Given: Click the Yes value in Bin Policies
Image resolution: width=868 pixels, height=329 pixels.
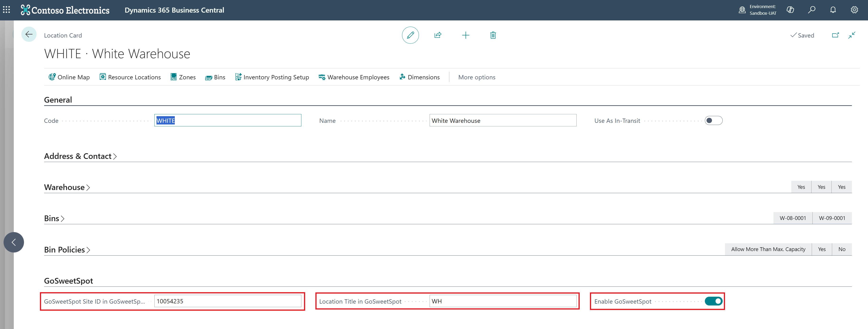Looking at the screenshot, I should [x=821, y=249].
